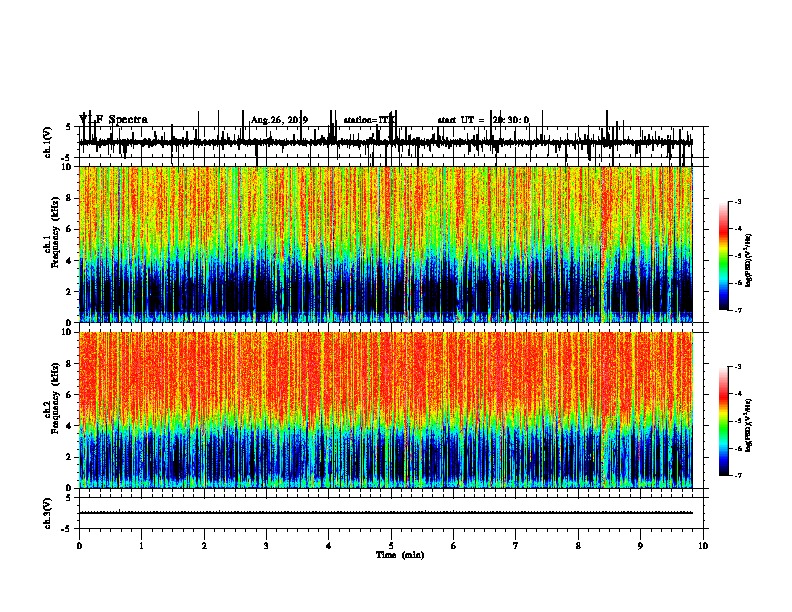
Task: Click the "start UT =" header text
Action: click(x=461, y=120)
